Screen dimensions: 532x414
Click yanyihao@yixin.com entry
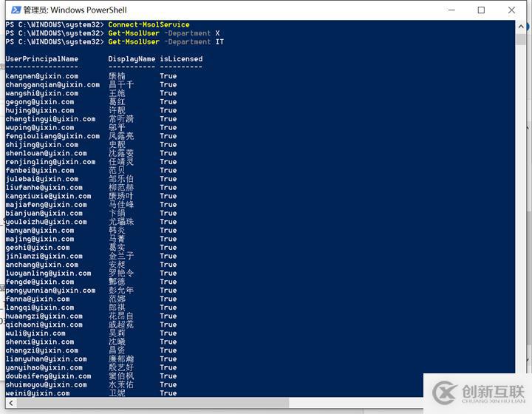coord(44,367)
